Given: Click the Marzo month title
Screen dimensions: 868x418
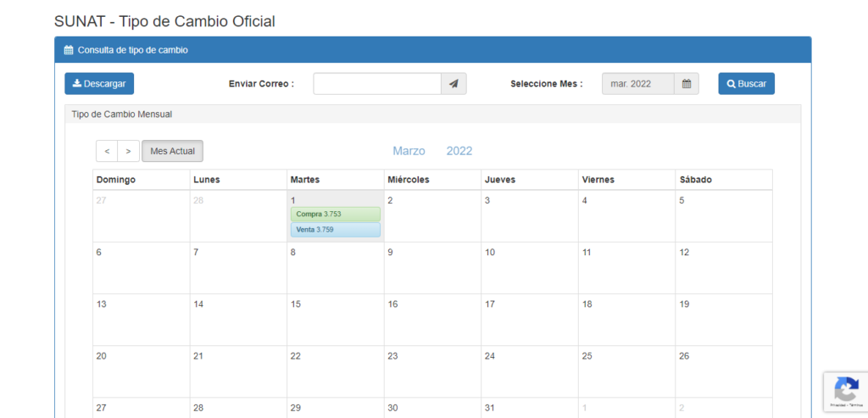Looking at the screenshot, I should pos(409,151).
